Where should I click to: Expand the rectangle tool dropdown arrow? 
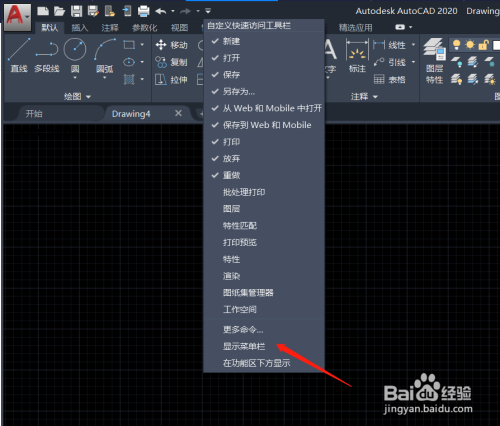[x=142, y=45]
